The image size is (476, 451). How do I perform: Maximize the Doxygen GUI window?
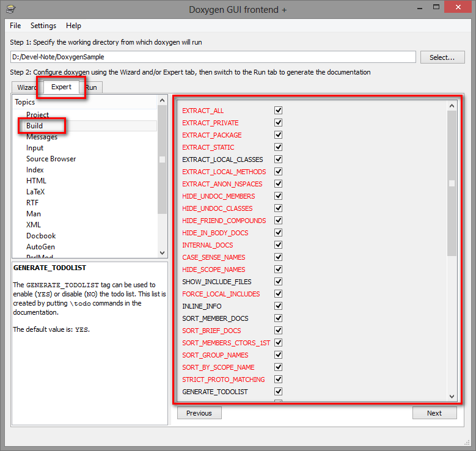pos(436,7)
